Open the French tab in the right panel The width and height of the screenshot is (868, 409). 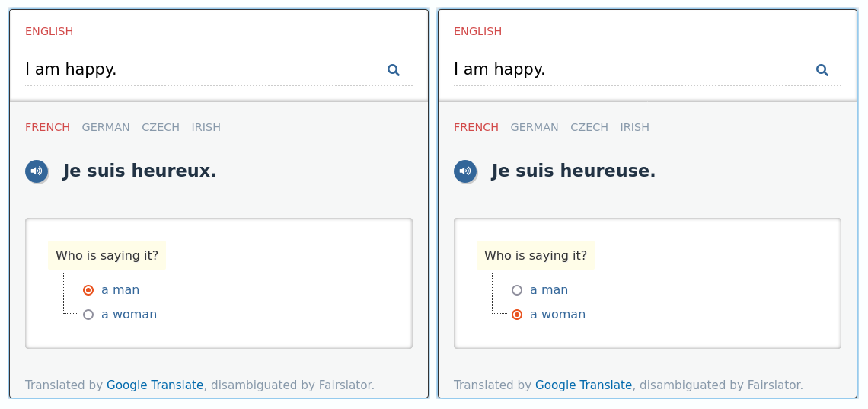[x=476, y=127]
